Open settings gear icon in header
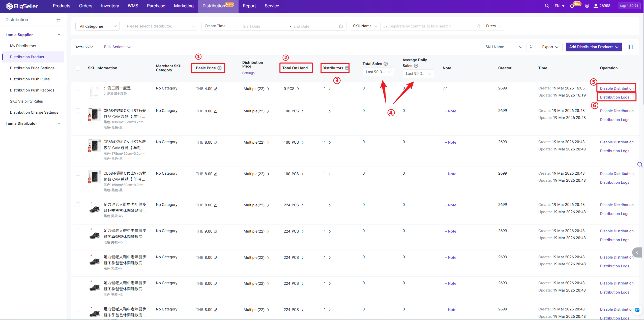Image resolution: width=644 pixels, height=320 pixels. pyautogui.click(x=587, y=6)
